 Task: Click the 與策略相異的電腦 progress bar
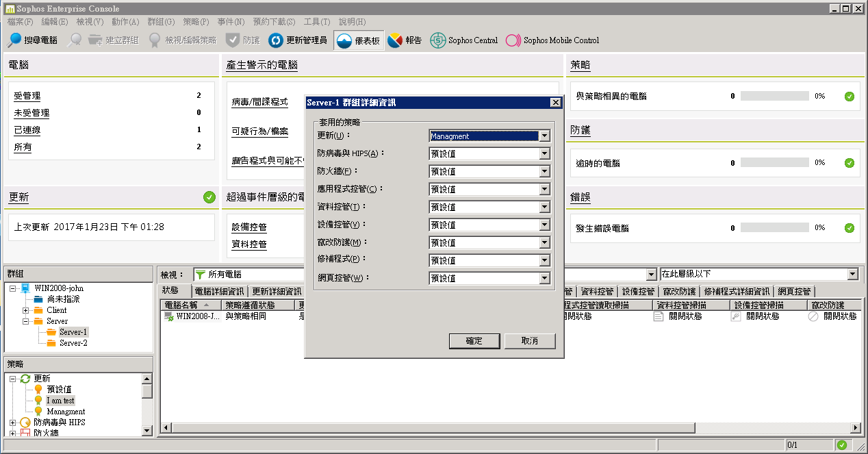[775, 97]
